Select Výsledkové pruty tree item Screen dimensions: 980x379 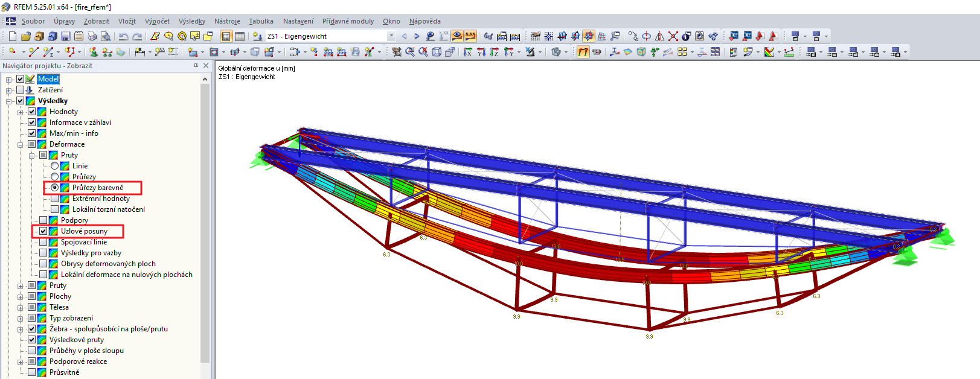(x=77, y=340)
